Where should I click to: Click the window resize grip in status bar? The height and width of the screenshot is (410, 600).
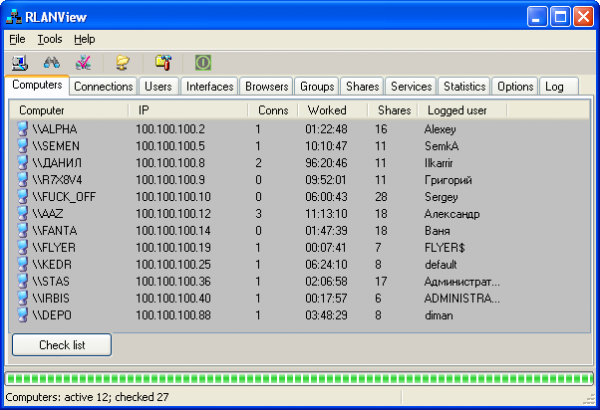tap(589, 399)
